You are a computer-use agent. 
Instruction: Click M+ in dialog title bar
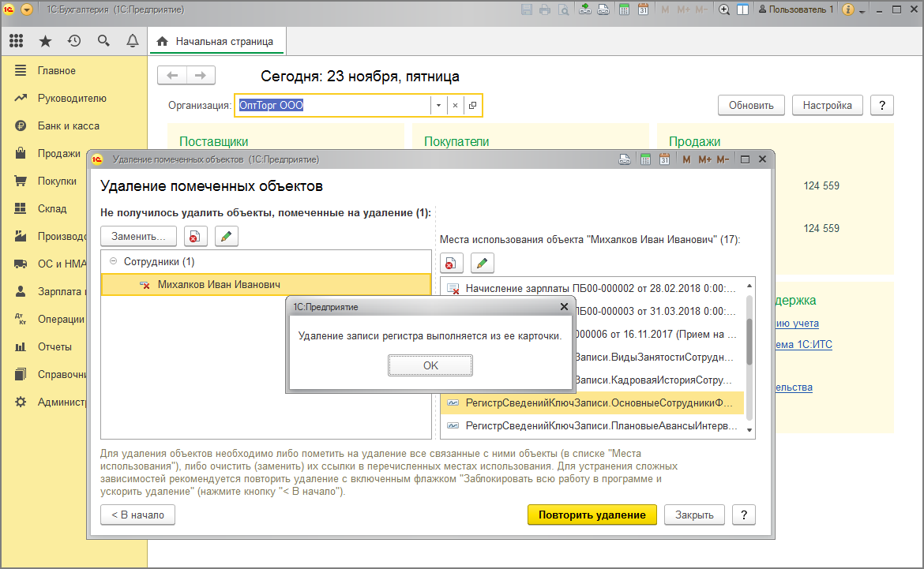coord(704,159)
